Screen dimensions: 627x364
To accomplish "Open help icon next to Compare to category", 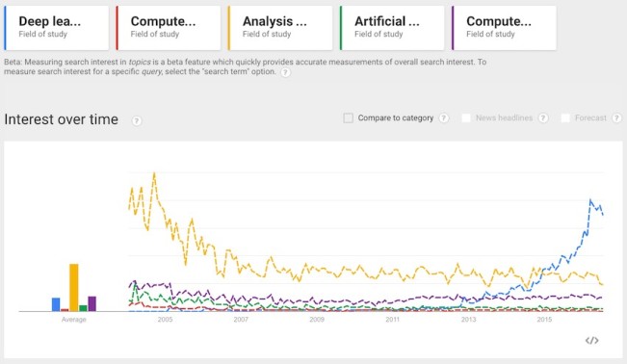I will click(444, 118).
